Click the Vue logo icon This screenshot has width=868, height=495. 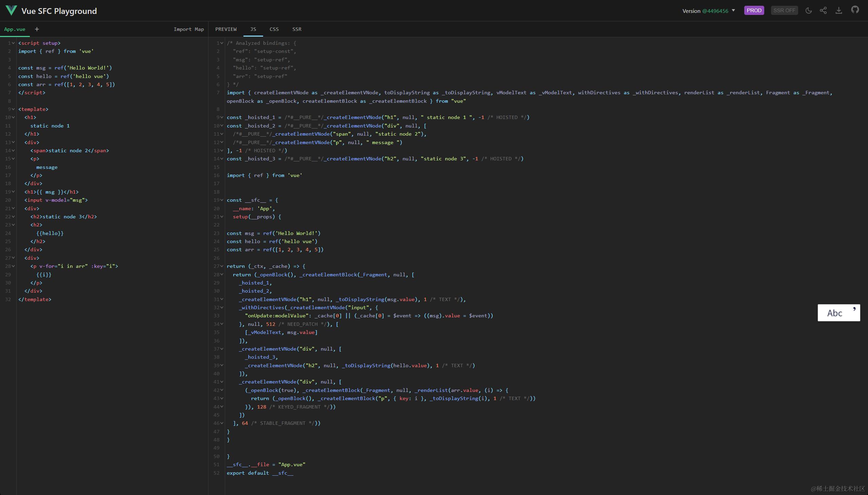tap(11, 10)
